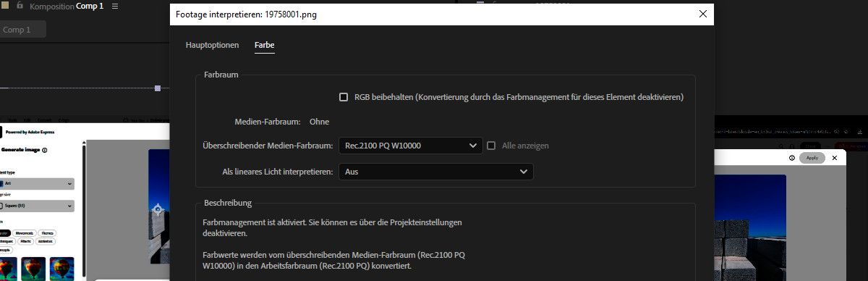
Task: Choose the first balloon style thumbnail
Action: click(x=7, y=268)
